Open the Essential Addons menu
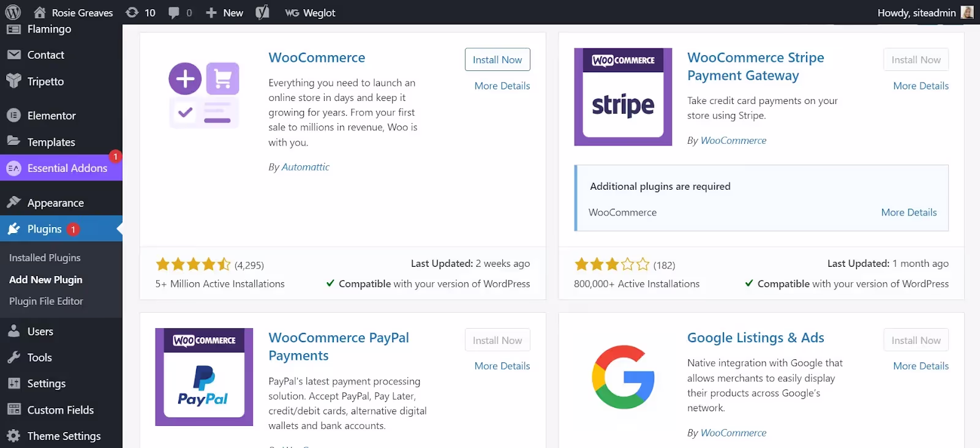This screenshot has width=980, height=448. point(67,168)
